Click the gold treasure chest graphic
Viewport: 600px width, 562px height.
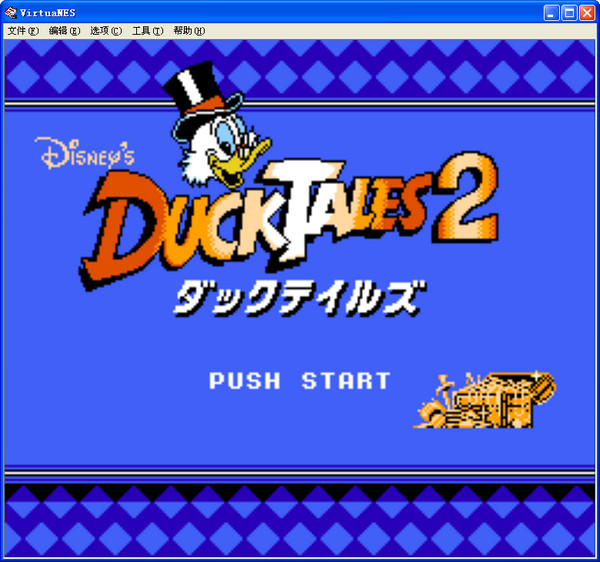click(484, 399)
